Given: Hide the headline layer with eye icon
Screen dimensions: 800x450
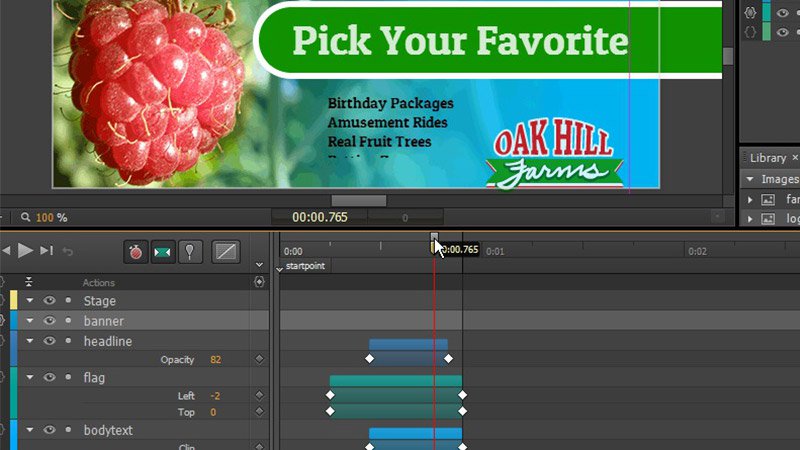Looking at the screenshot, I should [49, 340].
